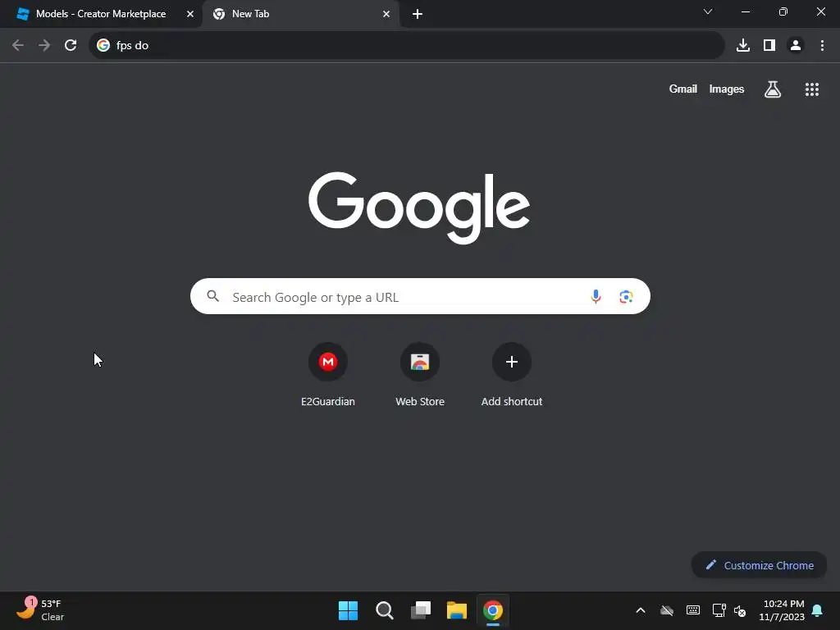The height and width of the screenshot is (630, 840).
Task: Search by image with Google Lens icon
Action: coord(626,296)
